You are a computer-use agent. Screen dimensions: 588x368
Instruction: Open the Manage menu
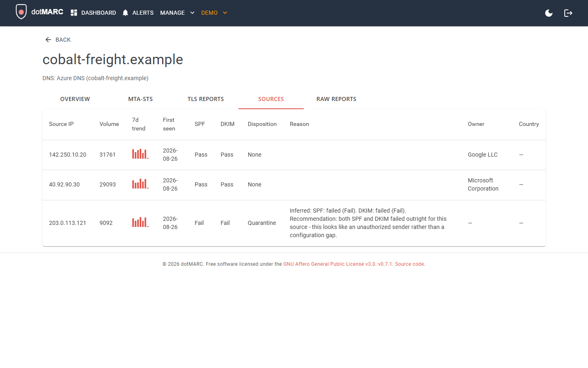pos(177,13)
